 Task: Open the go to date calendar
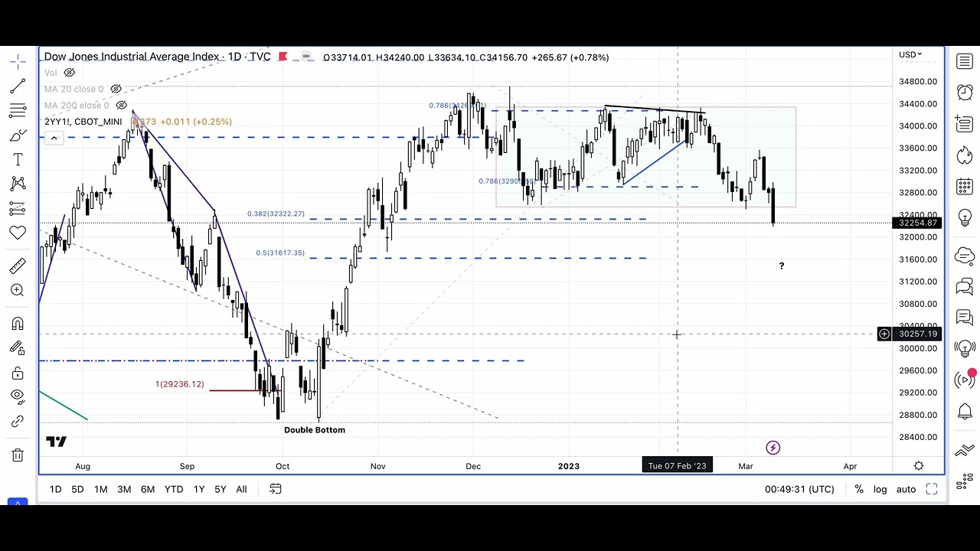coord(276,489)
